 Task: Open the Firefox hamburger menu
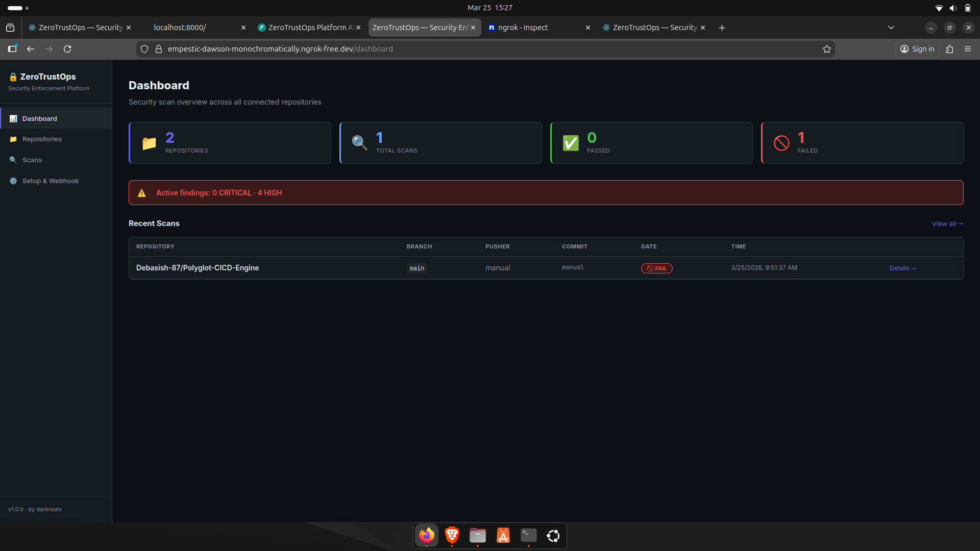coord(968,49)
